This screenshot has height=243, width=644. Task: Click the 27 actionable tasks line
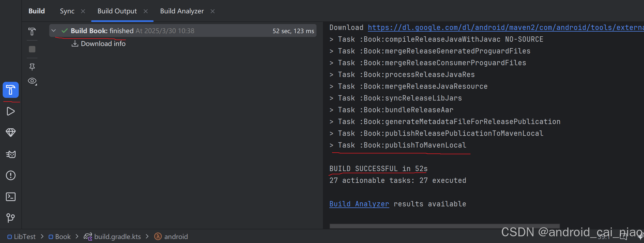click(x=398, y=180)
